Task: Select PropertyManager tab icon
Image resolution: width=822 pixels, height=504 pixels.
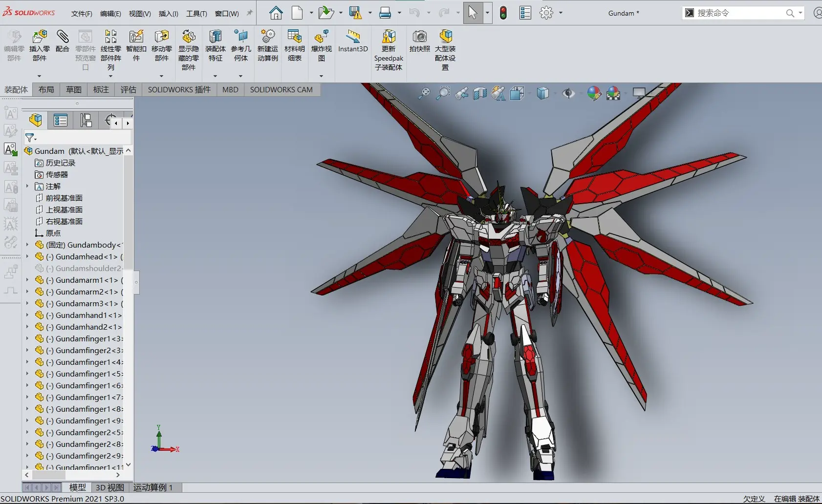Action: point(61,120)
